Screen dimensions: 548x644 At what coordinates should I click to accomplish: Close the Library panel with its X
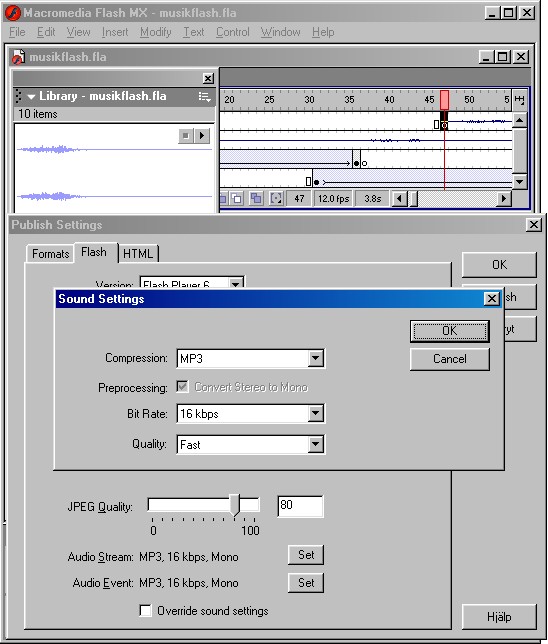208,78
